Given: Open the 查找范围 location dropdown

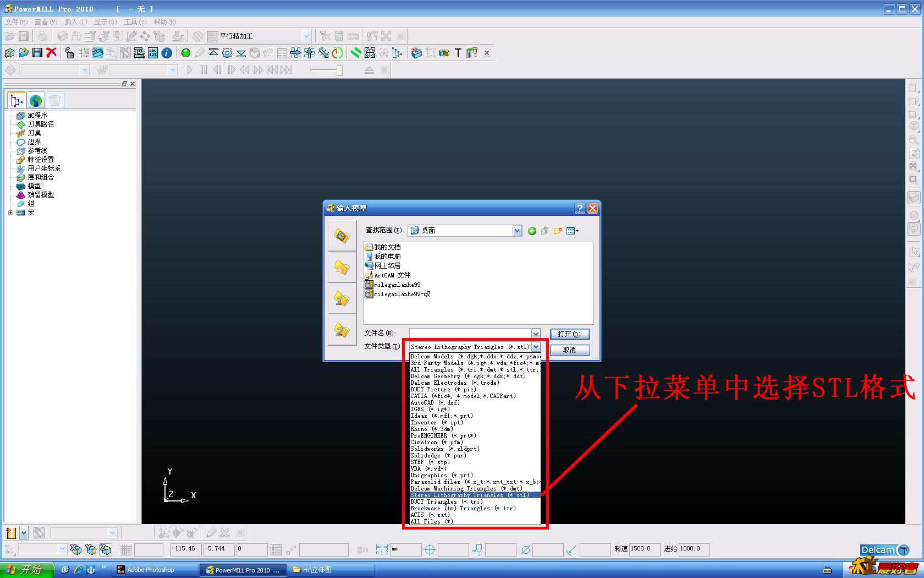Looking at the screenshot, I should [517, 231].
